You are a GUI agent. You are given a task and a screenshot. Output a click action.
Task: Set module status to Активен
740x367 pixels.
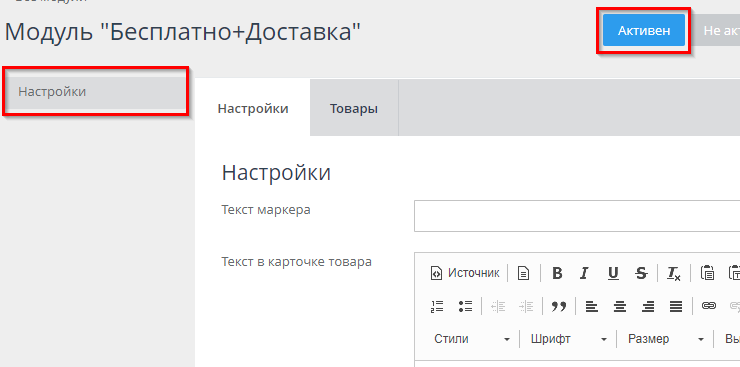point(644,30)
